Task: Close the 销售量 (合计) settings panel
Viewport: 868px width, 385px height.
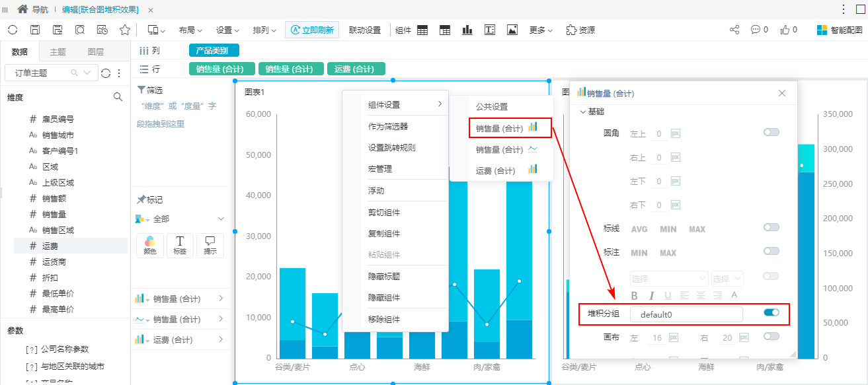Action: click(x=782, y=93)
